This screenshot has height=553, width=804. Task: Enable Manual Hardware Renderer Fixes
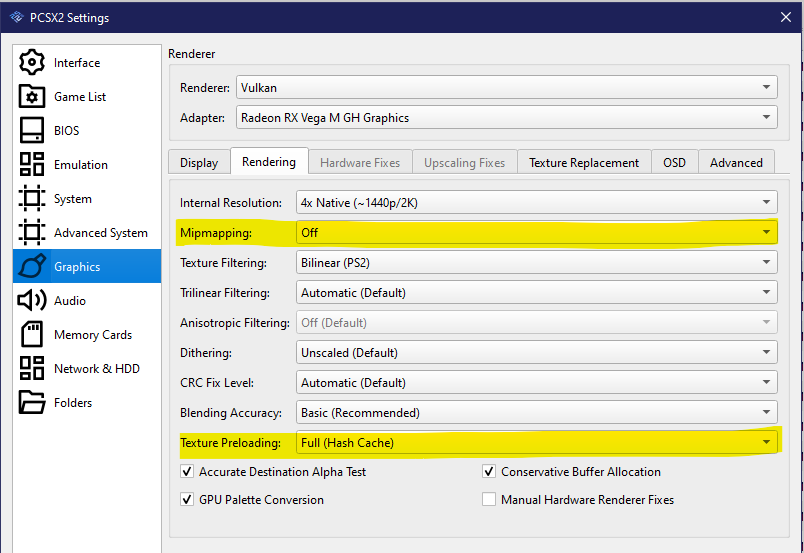pos(489,499)
